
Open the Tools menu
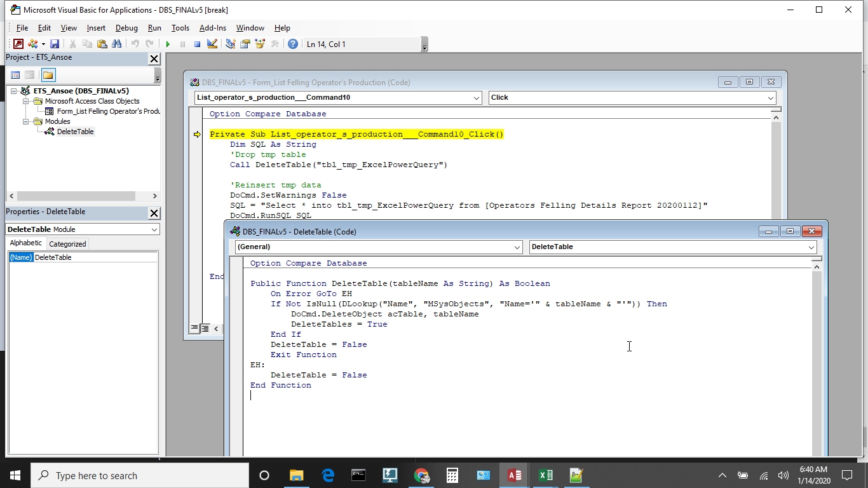180,28
